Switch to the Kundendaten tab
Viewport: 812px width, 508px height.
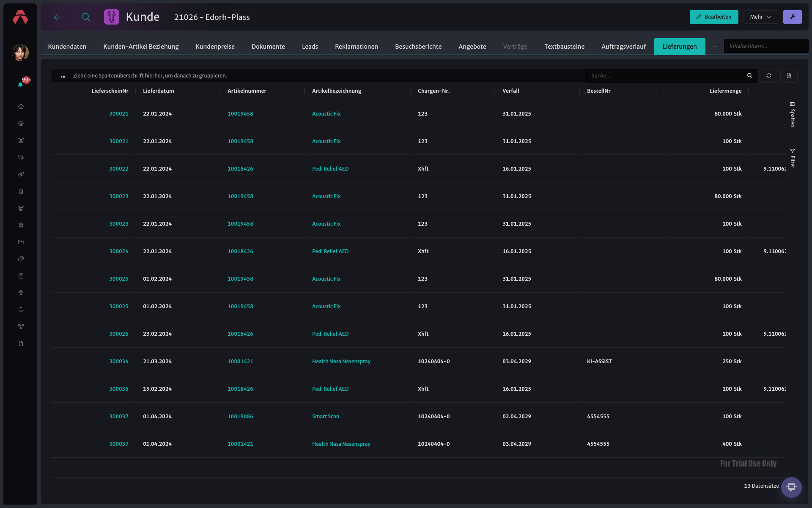click(x=67, y=47)
